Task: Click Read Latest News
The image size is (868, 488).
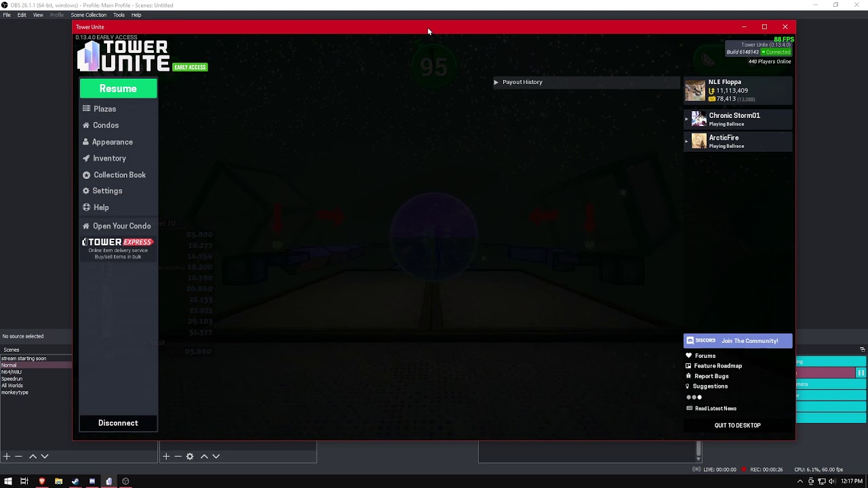Action: 715,409
